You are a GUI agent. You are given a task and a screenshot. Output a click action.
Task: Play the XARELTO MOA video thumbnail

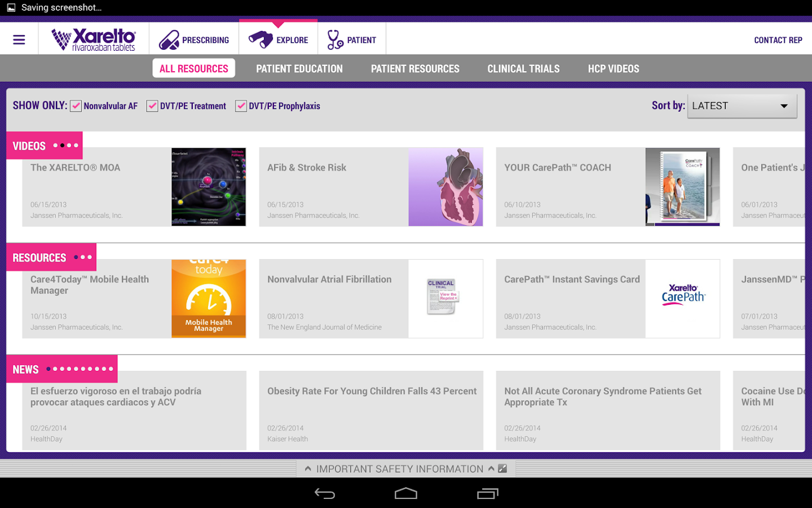click(x=209, y=187)
